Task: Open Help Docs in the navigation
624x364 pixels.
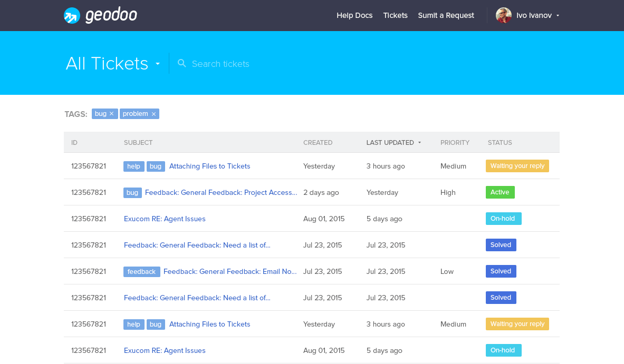Action: [x=354, y=15]
